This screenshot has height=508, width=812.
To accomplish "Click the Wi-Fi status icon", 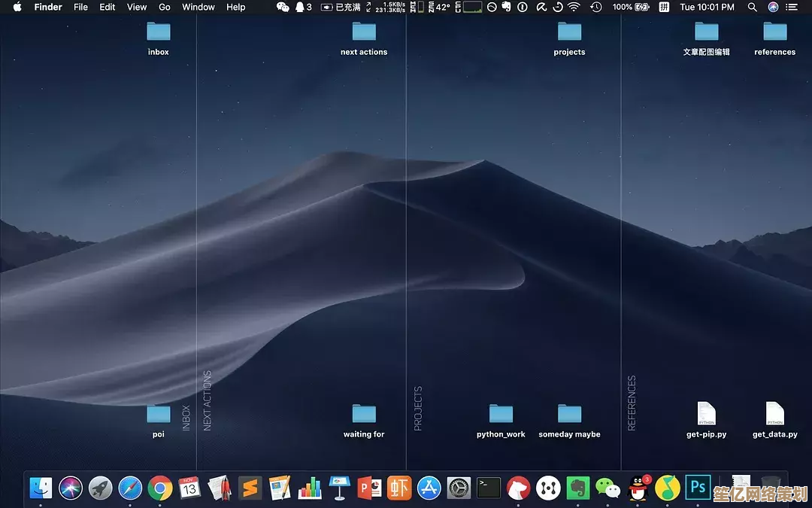I will [574, 7].
